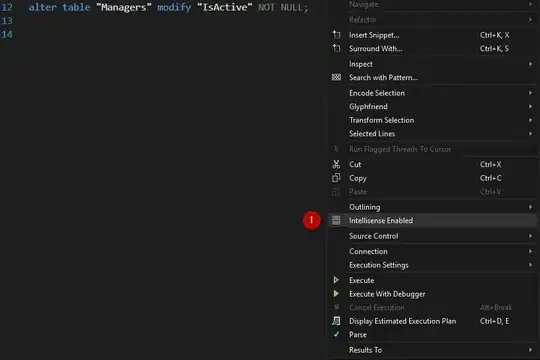
Task: Click the Refactor menu entry
Action: point(432,20)
